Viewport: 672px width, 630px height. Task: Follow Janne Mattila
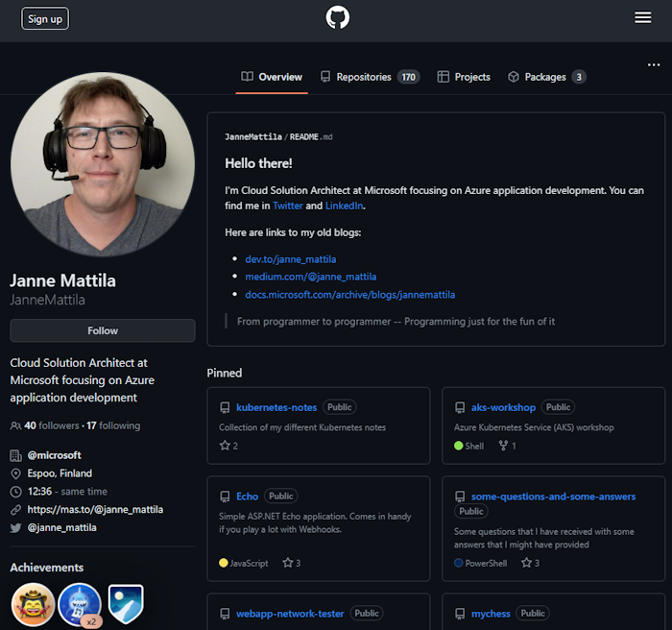tap(103, 330)
